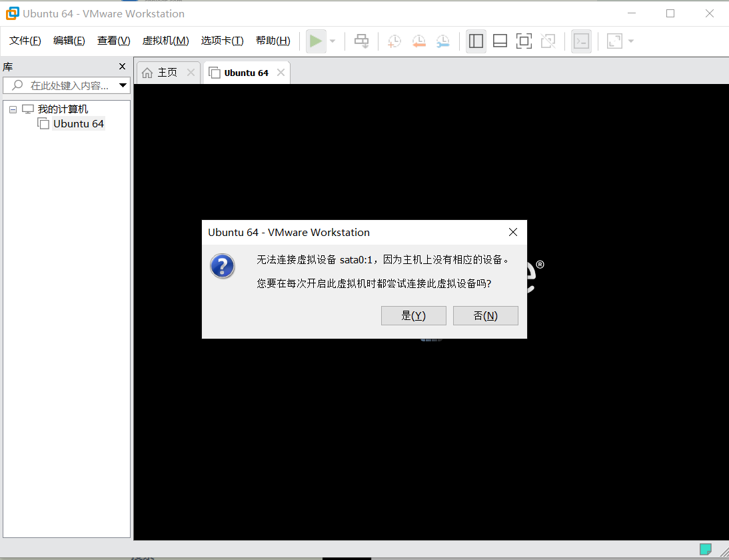Power on the virtual machine
The height and width of the screenshot is (560, 729).
315,41
